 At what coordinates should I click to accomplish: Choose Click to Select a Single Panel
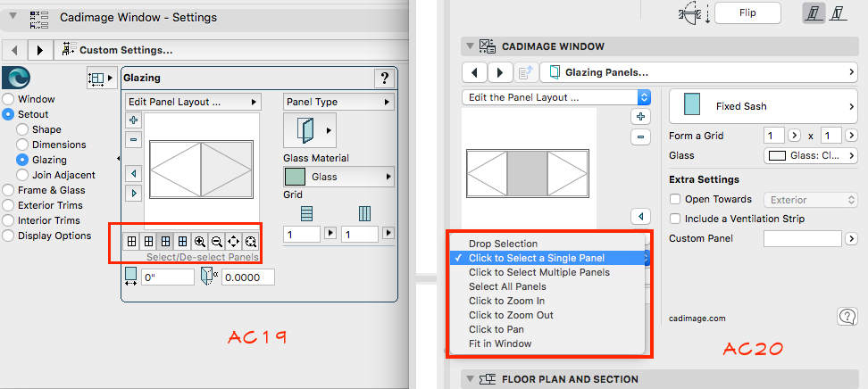pos(547,258)
